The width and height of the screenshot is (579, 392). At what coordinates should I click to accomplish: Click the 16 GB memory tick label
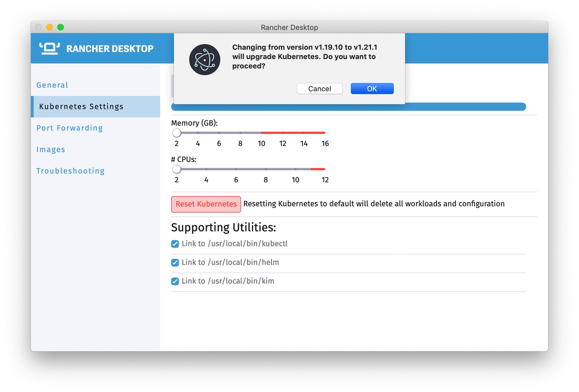pos(325,143)
